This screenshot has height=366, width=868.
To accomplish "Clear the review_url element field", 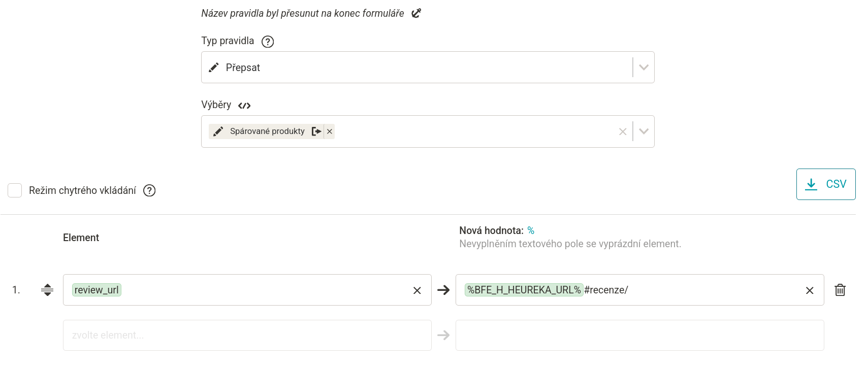I will (417, 290).
